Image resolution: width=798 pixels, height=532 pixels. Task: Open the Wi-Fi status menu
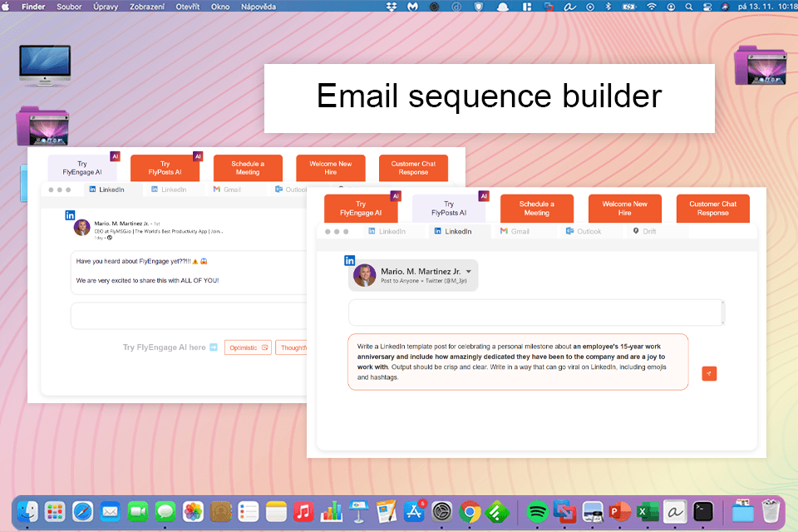652,7
